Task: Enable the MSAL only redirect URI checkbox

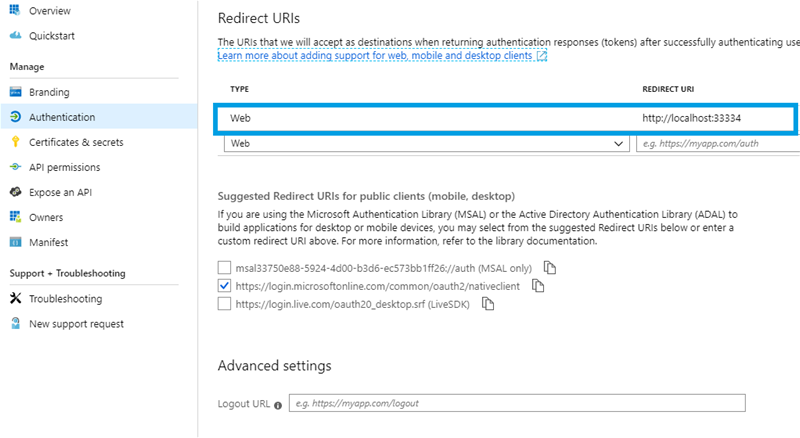Action: pyautogui.click(x=224, y=268)
